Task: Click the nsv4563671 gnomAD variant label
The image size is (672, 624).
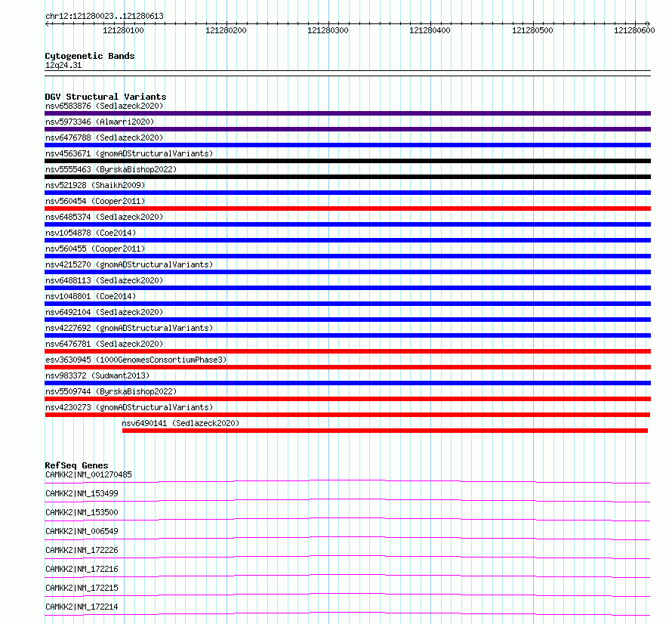Action: (x=129, y=153)
